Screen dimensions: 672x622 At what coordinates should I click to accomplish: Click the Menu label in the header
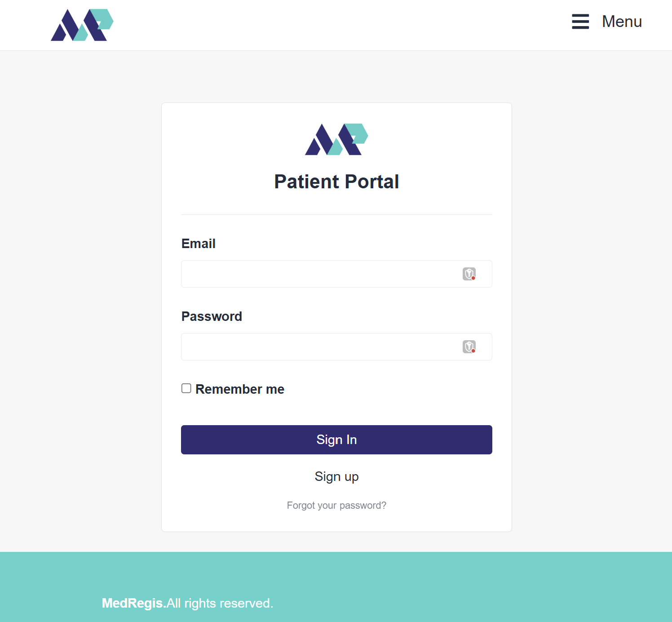point(622,22)
